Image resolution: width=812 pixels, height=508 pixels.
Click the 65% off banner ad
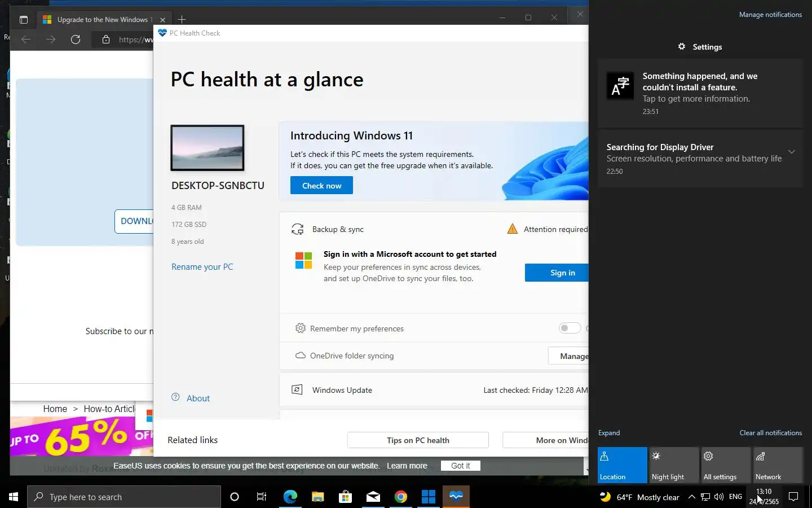(x=82, y=436)
